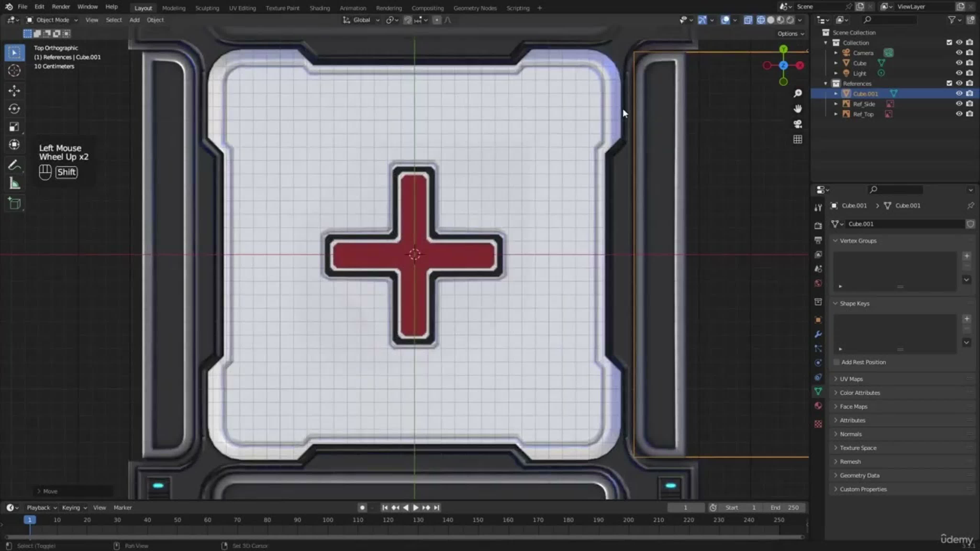Play the animation forward
This screenshot has width=980, height=551.
[x=415, y=508]
